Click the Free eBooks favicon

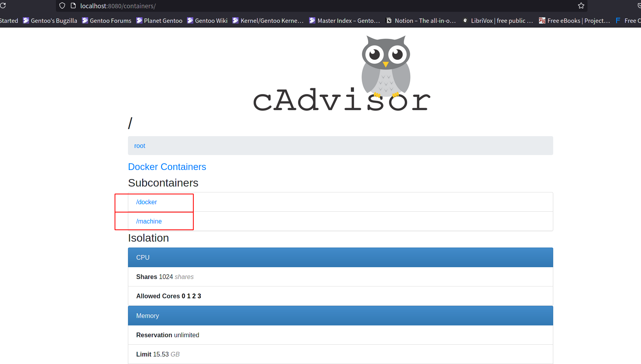pyautogui.click(x=542, y=20)
